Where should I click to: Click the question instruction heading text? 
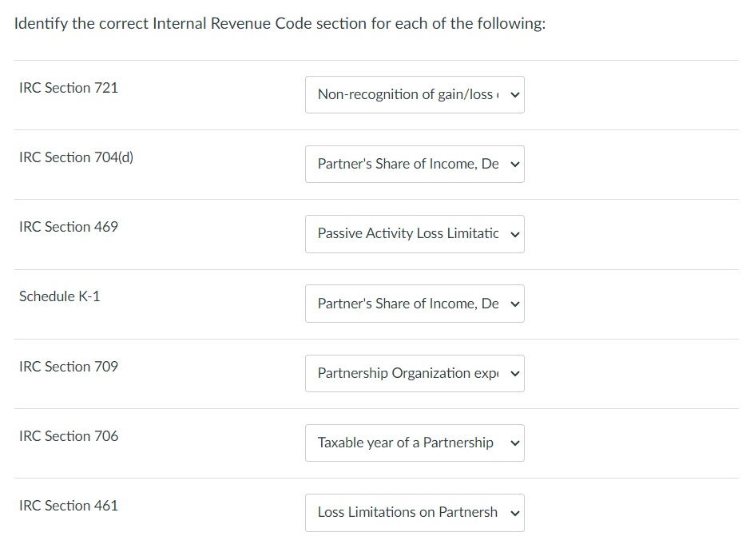(x=278, y=23)
